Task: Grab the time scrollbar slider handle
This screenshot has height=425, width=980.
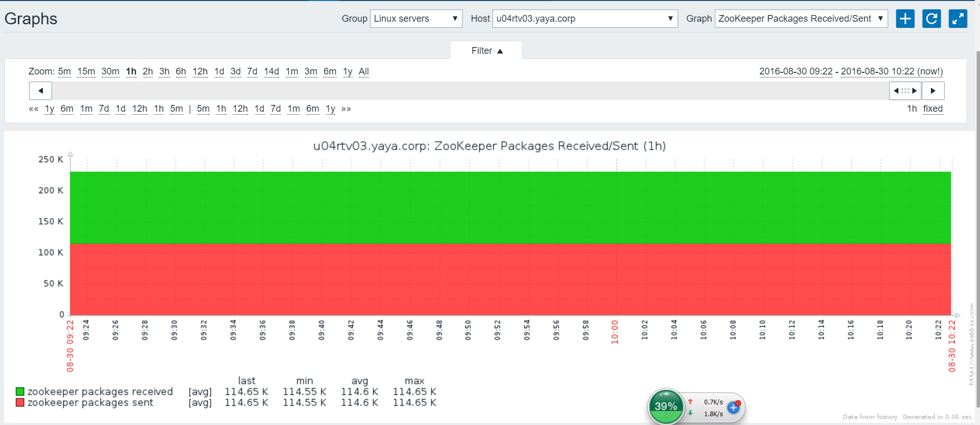Action: pos(905,90)
